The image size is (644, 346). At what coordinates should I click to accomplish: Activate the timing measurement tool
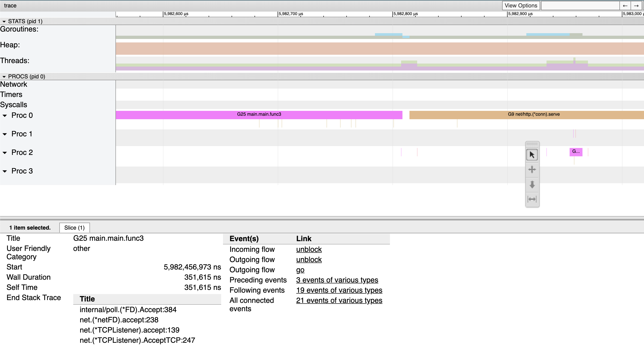532,199
